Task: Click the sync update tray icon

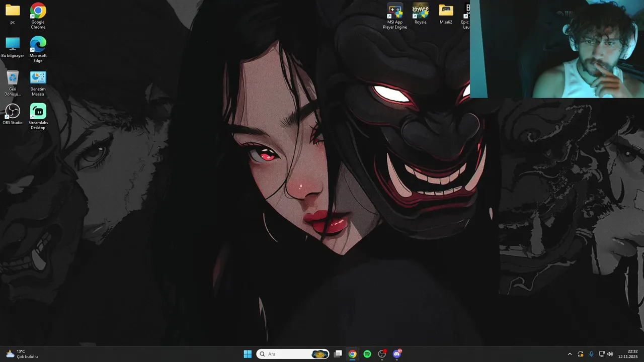Action: click(581, 354)
